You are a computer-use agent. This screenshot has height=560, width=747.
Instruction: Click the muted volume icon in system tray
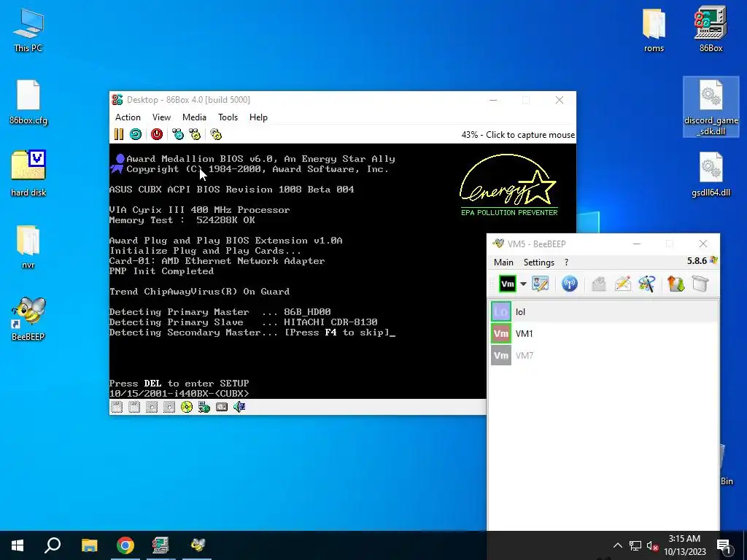(652, 545)
